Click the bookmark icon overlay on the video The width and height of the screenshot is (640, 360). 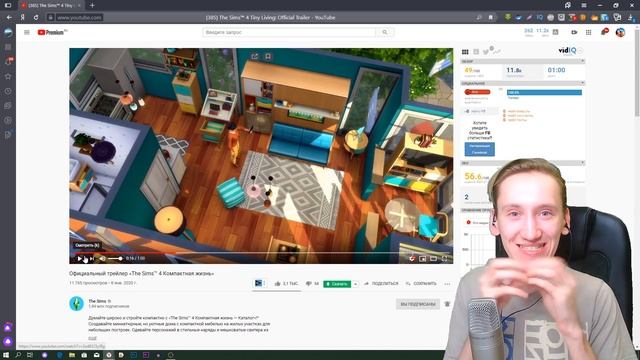coord(268,56)
